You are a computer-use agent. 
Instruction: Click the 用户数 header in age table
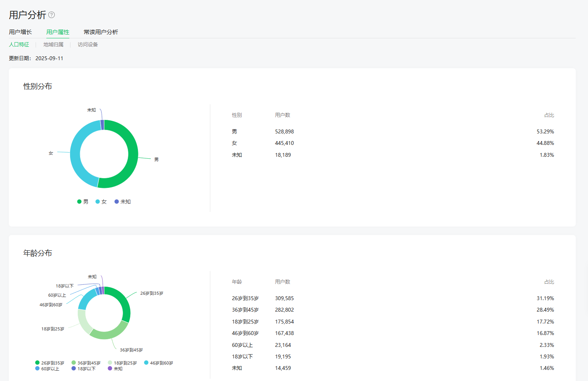coord(283,282)
